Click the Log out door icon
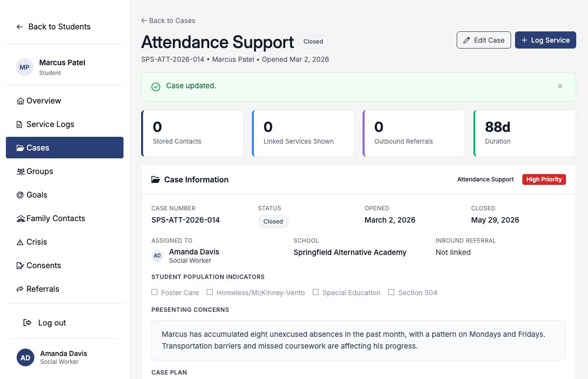 pos(27,323)
